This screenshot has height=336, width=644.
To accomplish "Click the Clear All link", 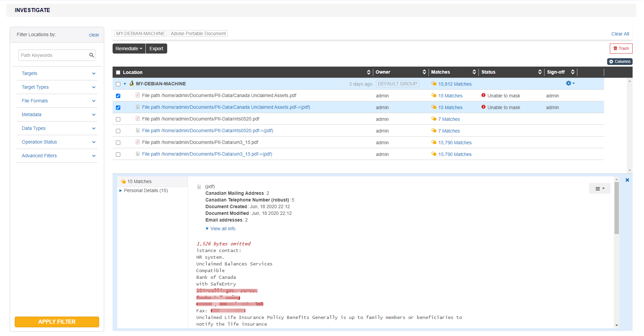I will click(620, 34).
